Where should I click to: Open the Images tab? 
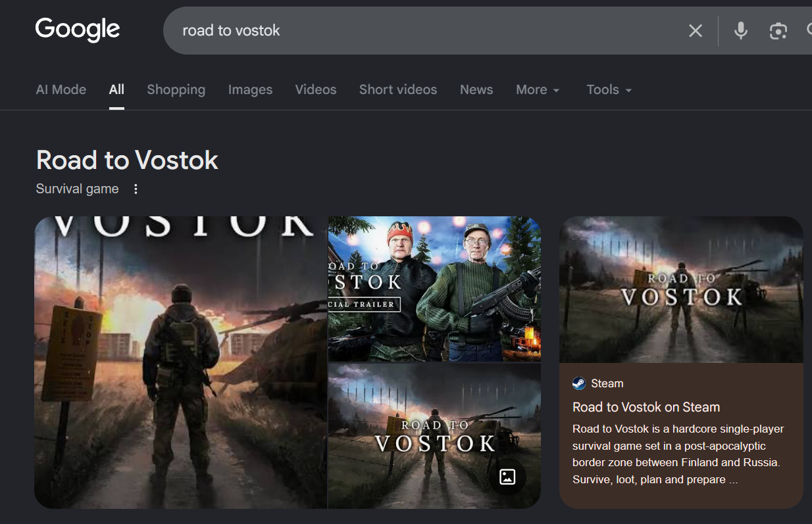pos(250,90)
